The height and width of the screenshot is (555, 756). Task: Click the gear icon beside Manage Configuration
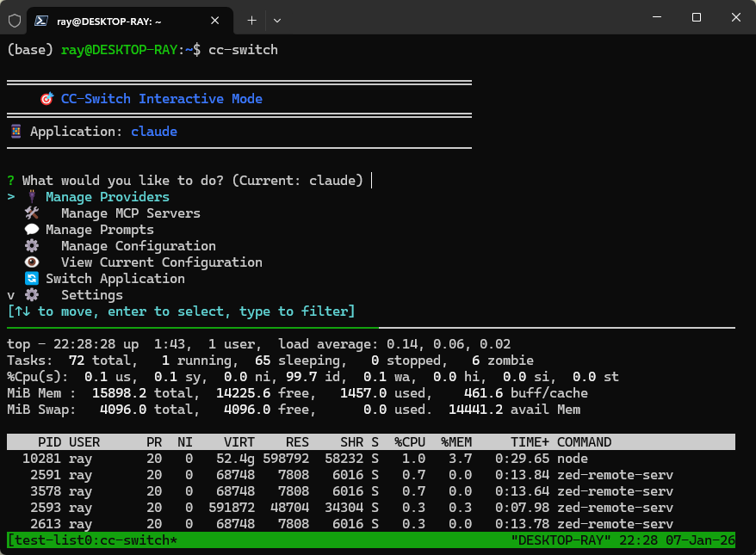[32, 246]
